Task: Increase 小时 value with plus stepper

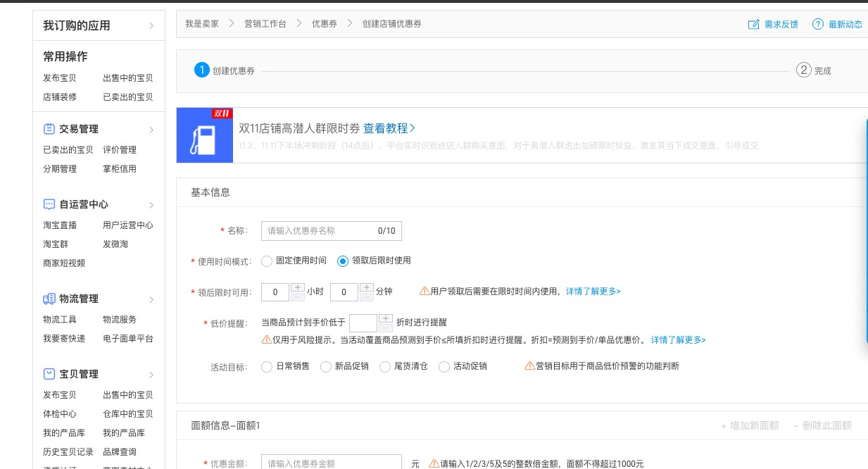Action: tap(297, 287)
